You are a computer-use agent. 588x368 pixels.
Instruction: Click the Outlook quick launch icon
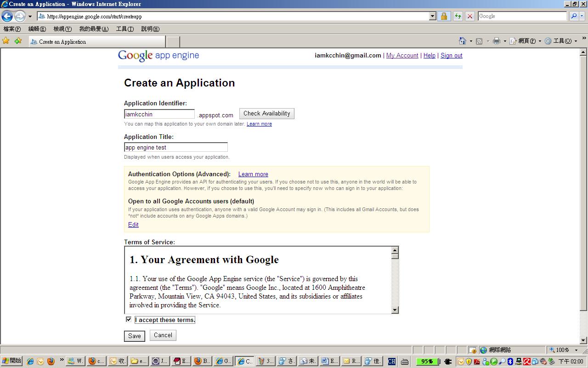pos(40,361)
